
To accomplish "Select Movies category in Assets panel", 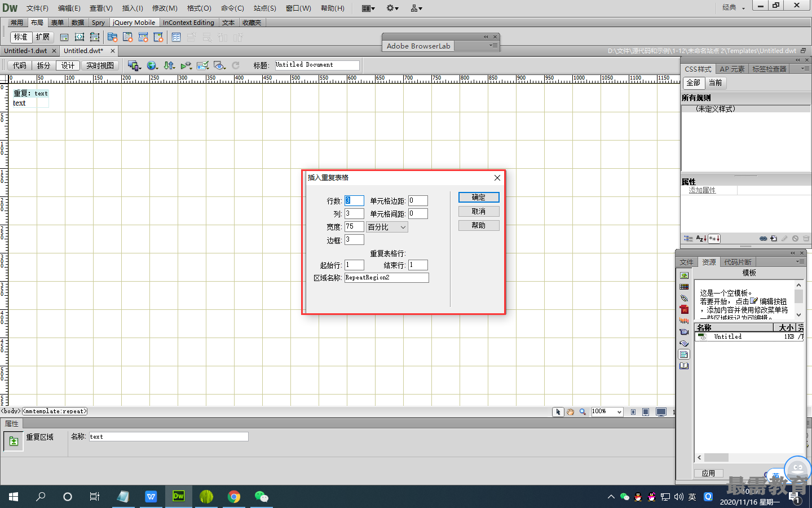I will pyautogui.click(x=684, y=332).
